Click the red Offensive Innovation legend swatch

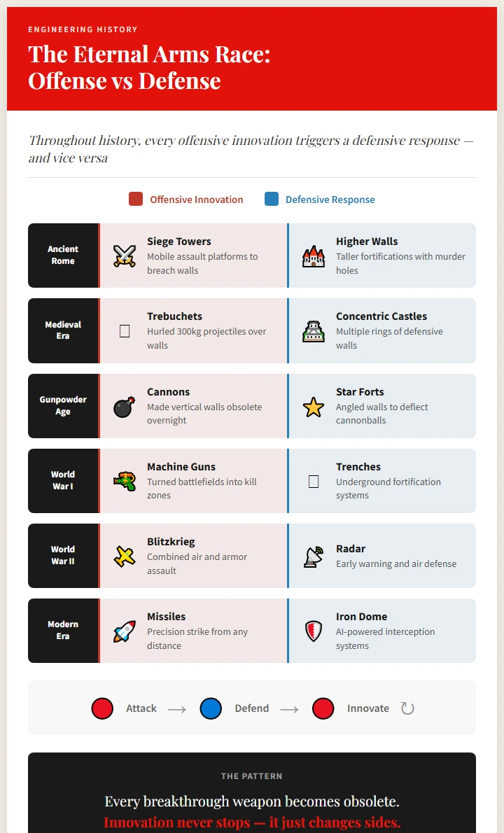(x=136, y=199)
